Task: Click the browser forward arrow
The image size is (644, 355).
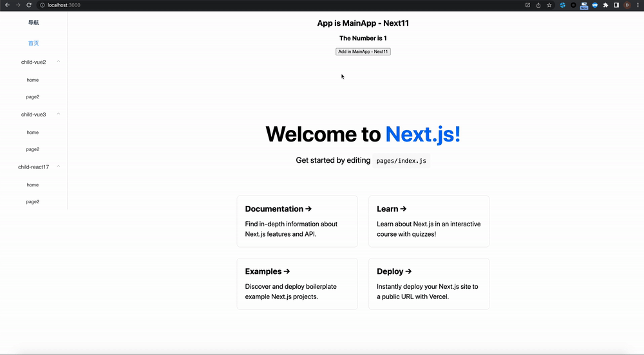Action: click(17, 5)
